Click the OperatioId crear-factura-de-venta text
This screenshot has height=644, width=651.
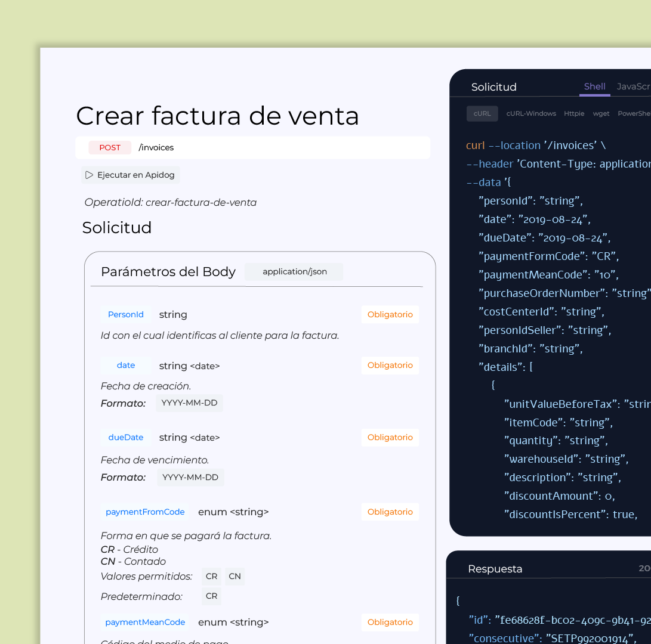click(x=170, y=203)
